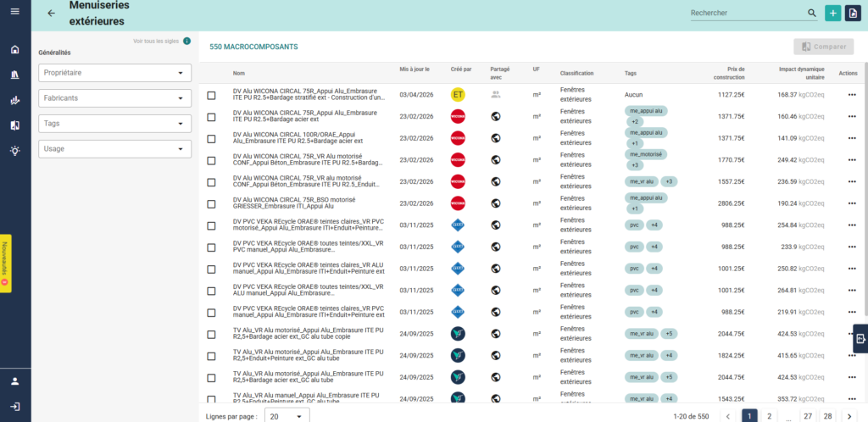Viewport: 868px width, 422px height.
Task: Open actions menu for first macrocomposant row
Action: coord(852,95)
